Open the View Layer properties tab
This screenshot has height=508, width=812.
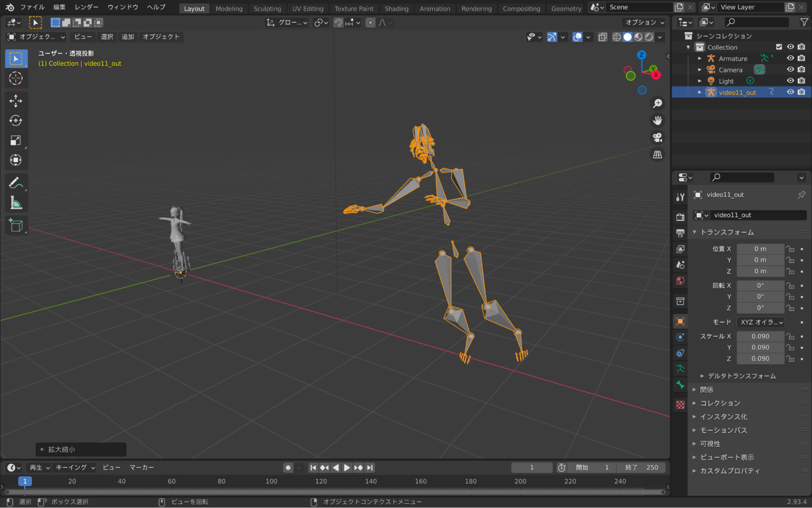pyautogui.click(x=680, y=249)
